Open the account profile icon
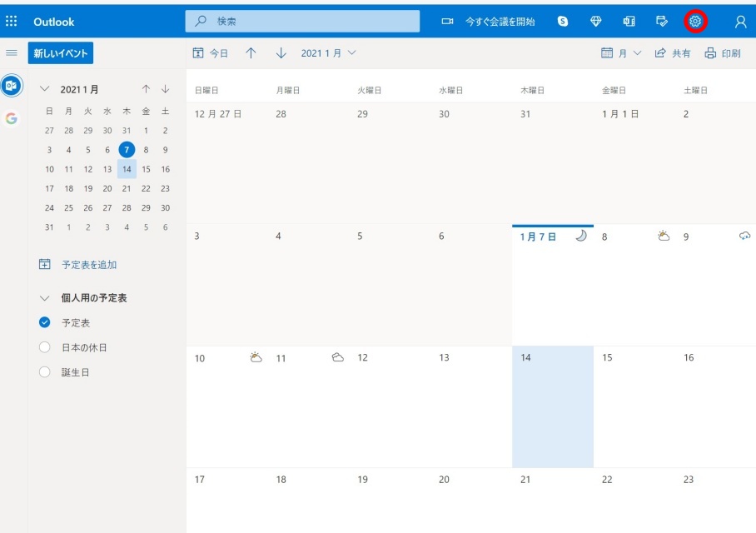 (740, 22)
